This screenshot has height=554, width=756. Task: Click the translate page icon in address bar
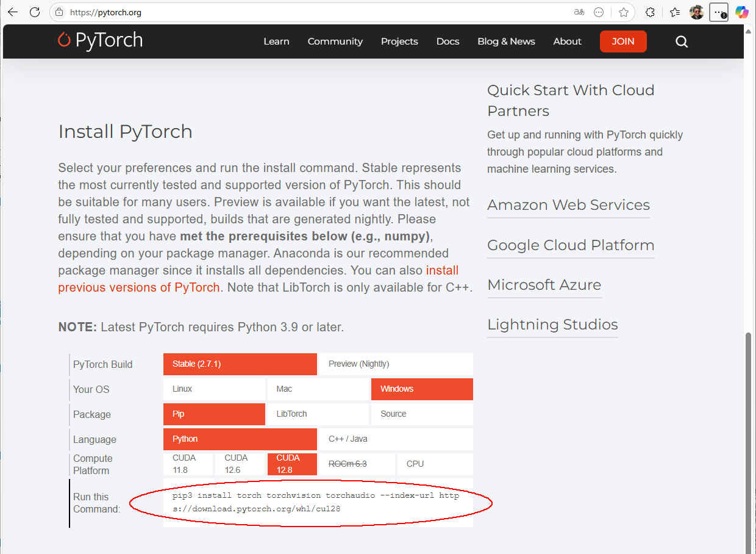579,12
